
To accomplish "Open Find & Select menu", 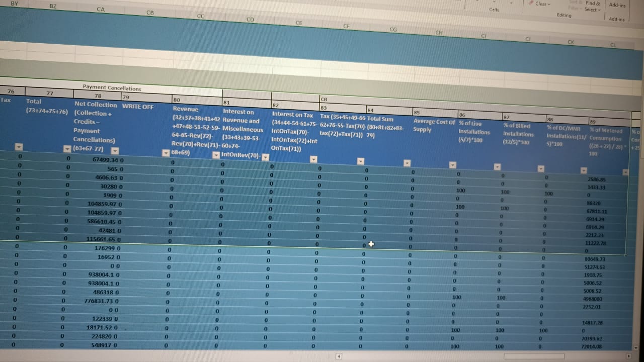I will click(593, 7).
